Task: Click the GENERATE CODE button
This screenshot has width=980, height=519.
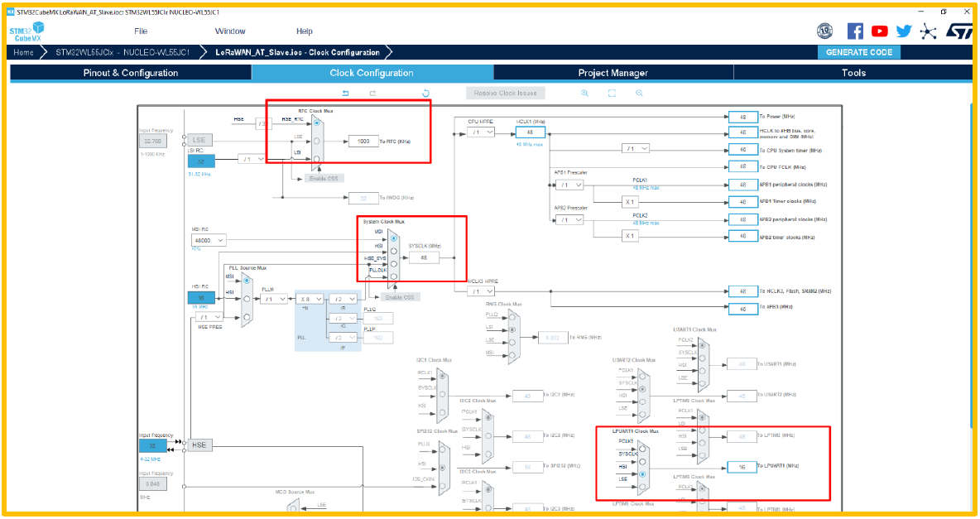Action: coord(859,52)
